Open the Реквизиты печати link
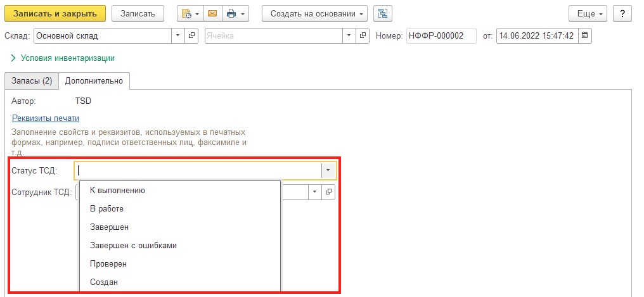644x297 pixels. tap(46, 118)
